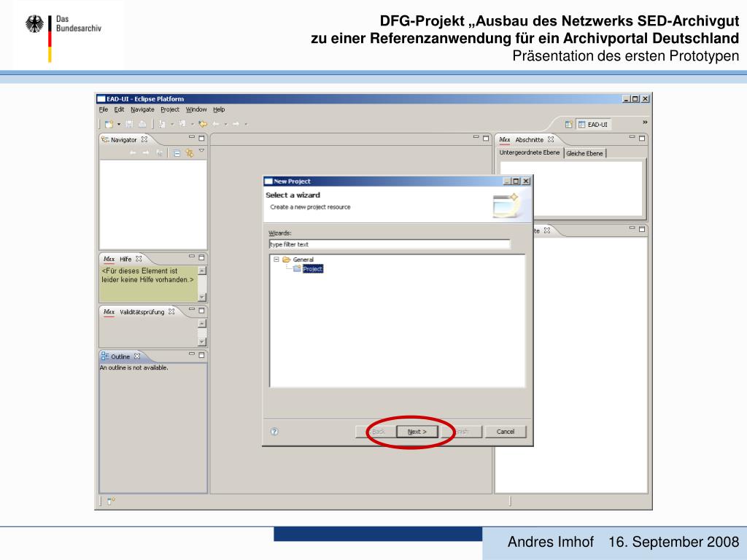Open the File menu
This screenshot has width=747, height=560.
coord(104,109)
